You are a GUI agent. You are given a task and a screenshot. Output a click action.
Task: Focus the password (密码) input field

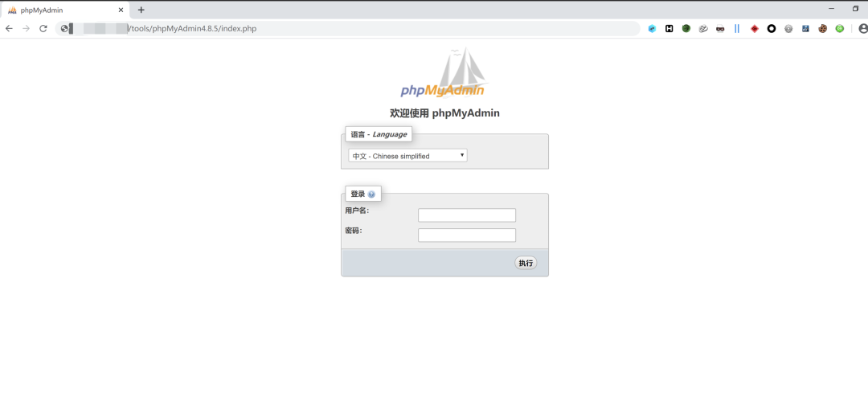coord(467,235)
